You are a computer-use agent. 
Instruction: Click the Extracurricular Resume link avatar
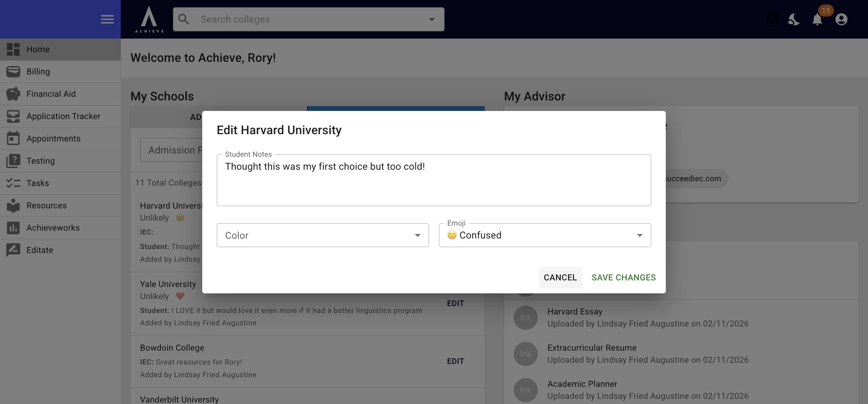pos(525,354)
